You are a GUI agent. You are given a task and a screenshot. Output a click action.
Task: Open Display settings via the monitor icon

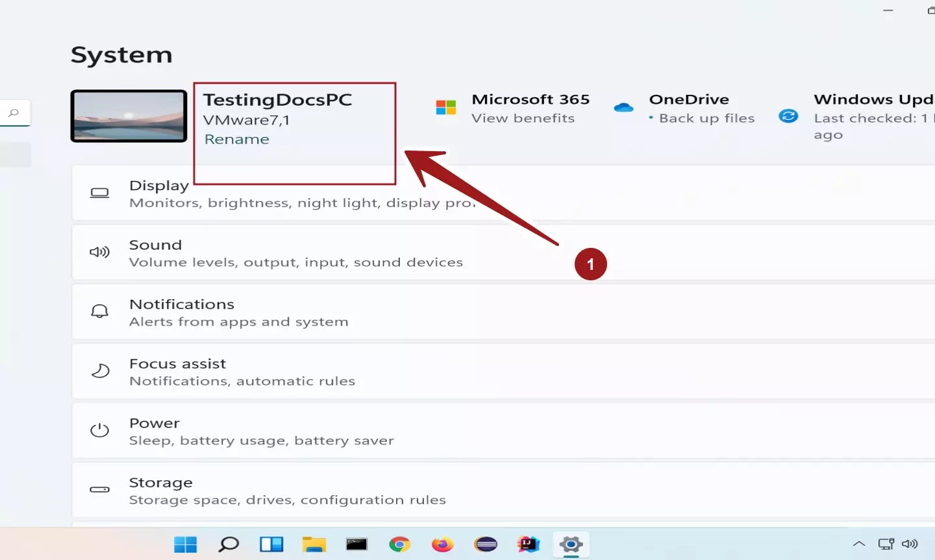tap(99, 192)
